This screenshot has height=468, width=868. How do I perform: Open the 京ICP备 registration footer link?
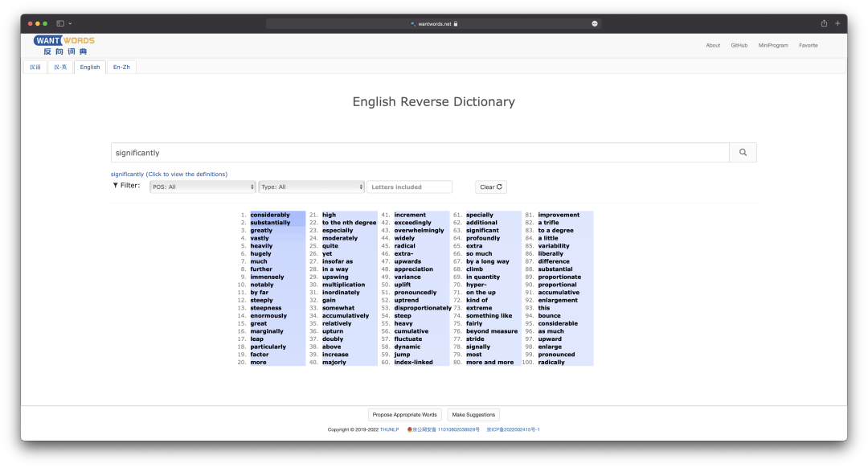point(513,429)
